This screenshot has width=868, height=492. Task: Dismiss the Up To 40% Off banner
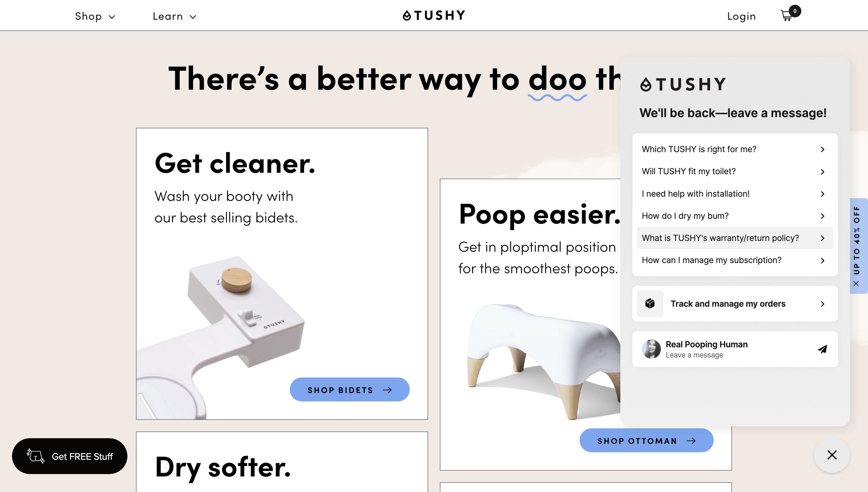856,283
